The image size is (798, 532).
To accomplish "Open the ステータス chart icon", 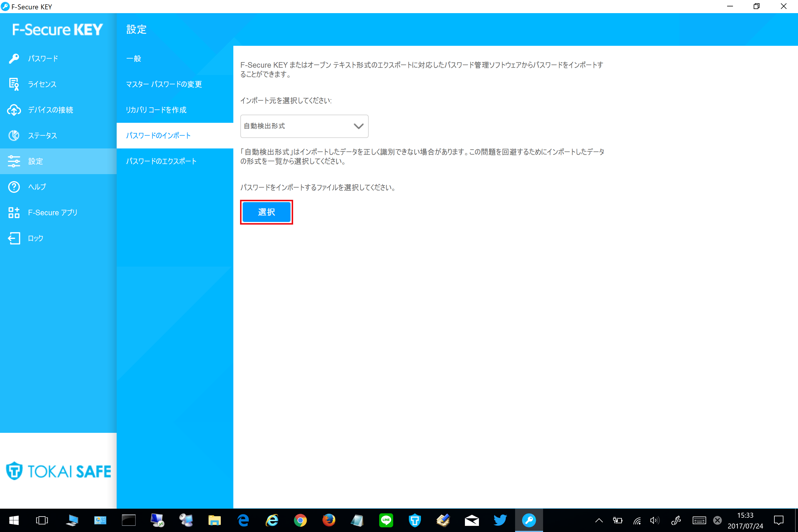I will coord(14,135).
